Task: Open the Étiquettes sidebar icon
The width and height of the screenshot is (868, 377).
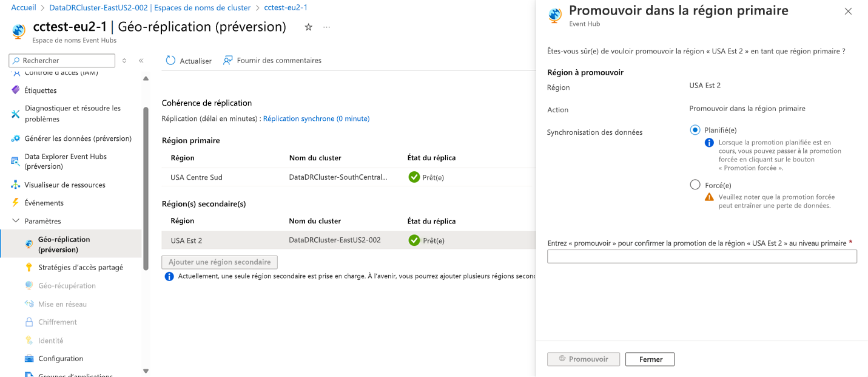Action: [16, 90]
